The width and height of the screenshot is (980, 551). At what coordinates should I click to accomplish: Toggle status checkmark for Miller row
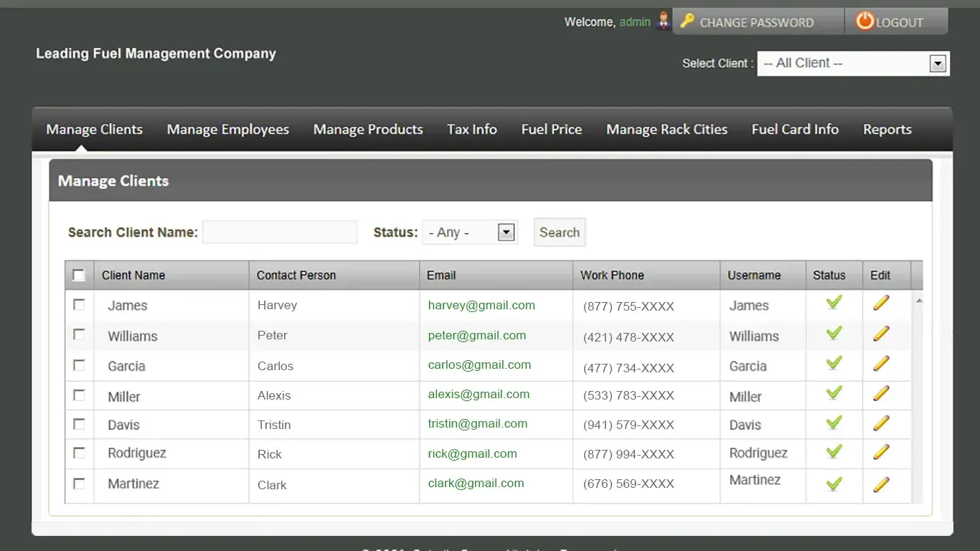click(x=834, y=393)
